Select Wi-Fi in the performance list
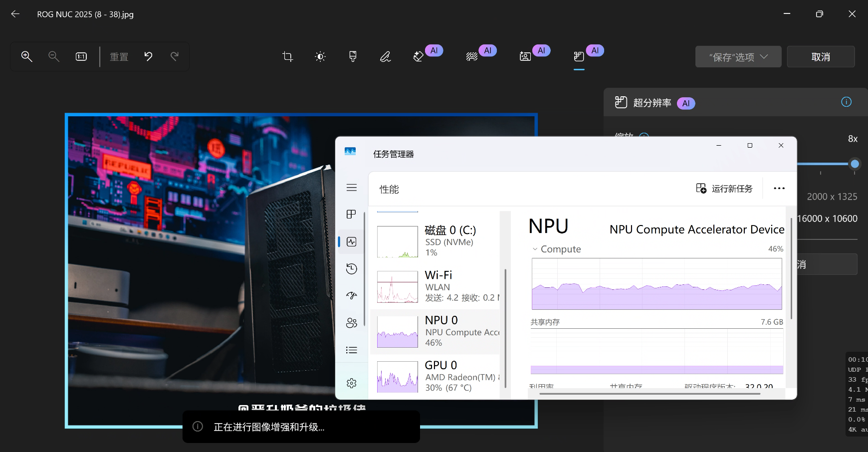This screenshot has height=452, width=868. [x=435, y=286]
